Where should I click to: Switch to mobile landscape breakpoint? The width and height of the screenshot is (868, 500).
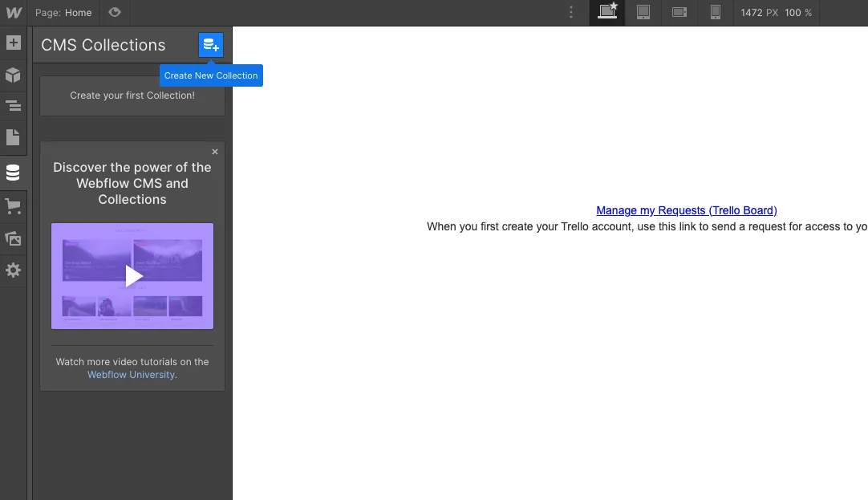click(679, 12)
